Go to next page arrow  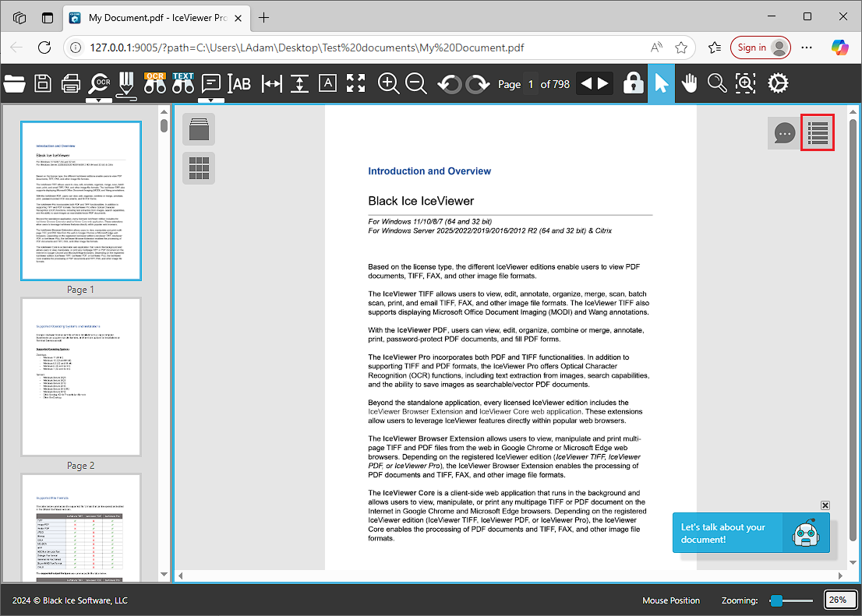coord(603,83)
